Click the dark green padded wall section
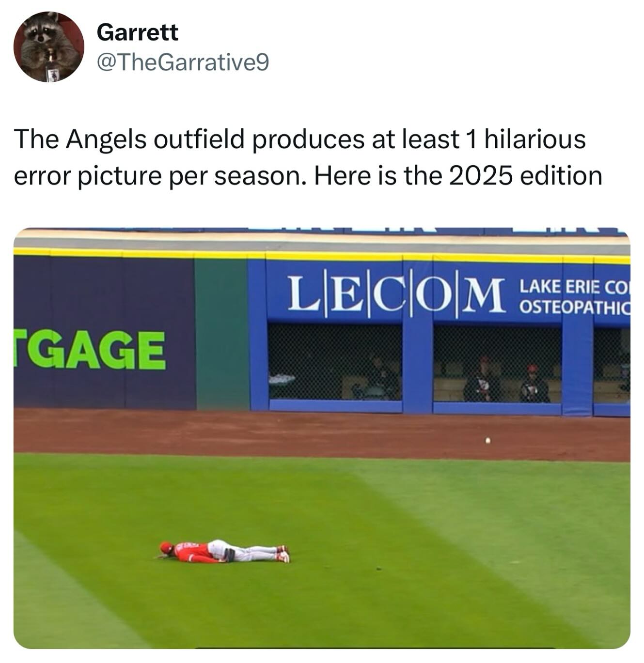Viewport: 644px width, 663px height. pos(222,334)
